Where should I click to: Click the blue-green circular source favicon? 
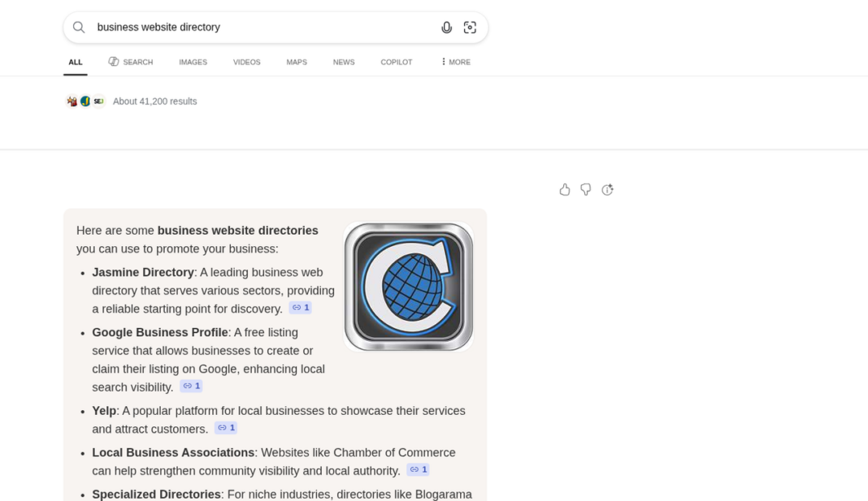click(x=85, y=101)
